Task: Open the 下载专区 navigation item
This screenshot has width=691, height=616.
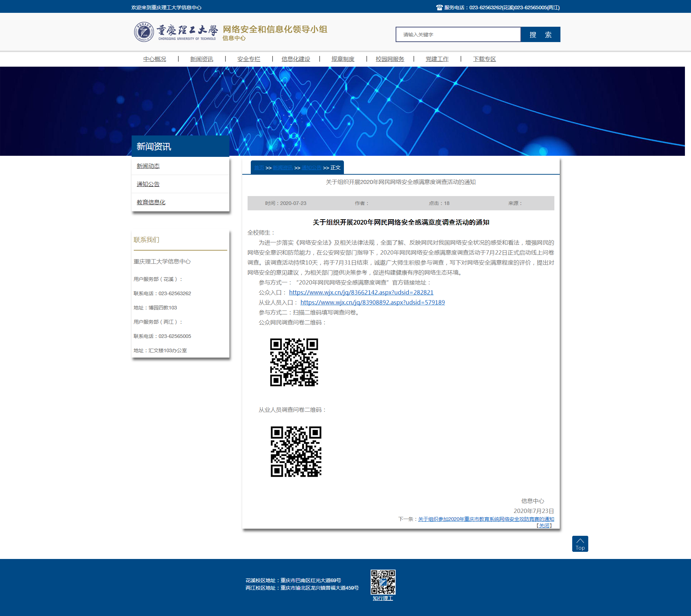Action: [x=484, y=59]
